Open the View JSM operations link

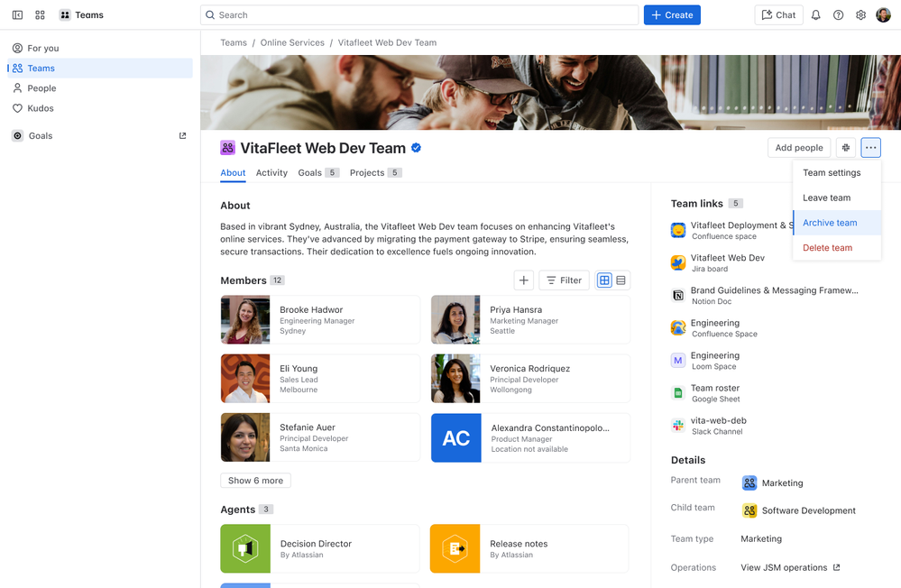(790, 567)
